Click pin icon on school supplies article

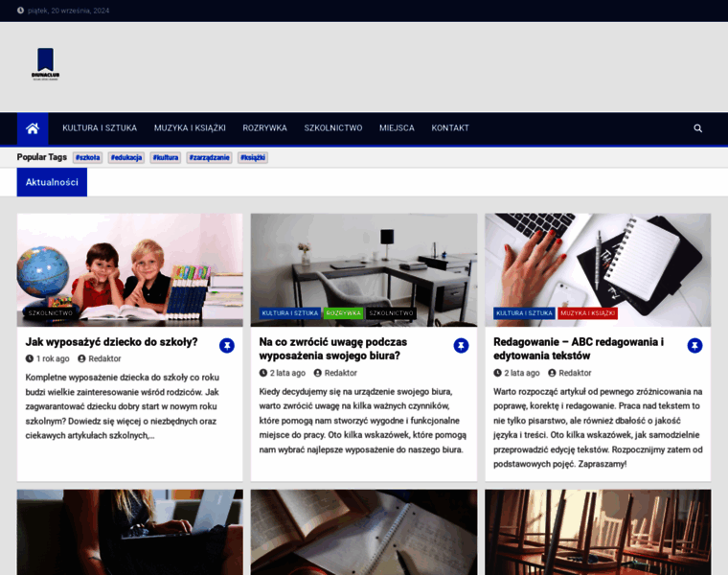227,345
